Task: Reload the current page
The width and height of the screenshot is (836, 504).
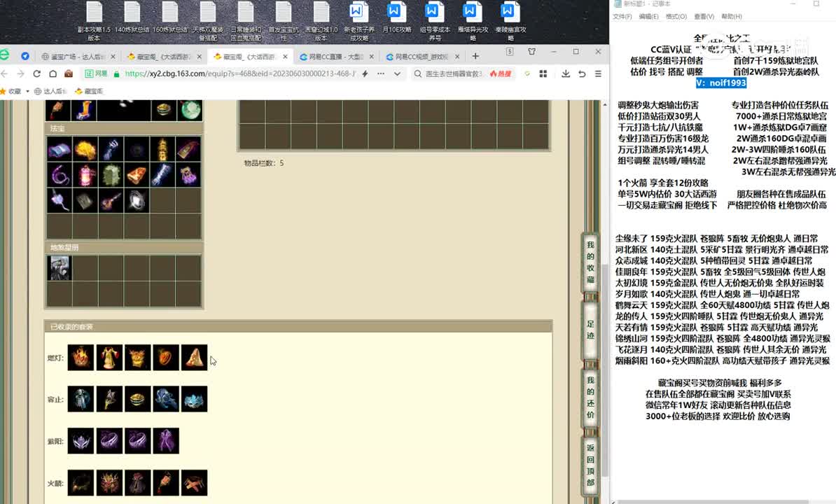Action: pyautogui.click(x=37, y=73)
